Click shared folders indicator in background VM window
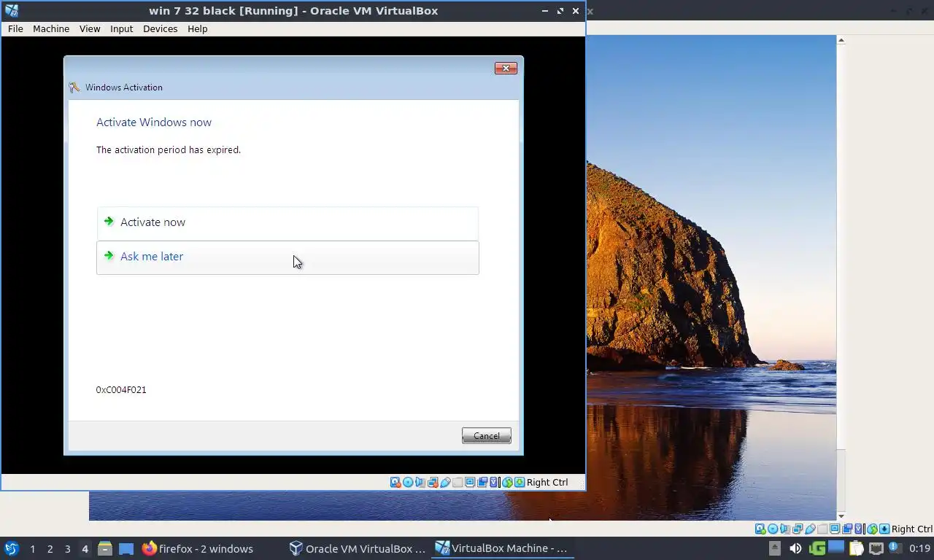 pyautogui.click(x=822, y=529)
